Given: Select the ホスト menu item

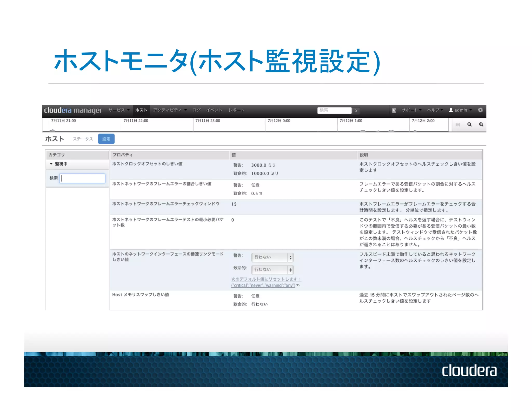Looking at the screenshot, I should [141, 110].
